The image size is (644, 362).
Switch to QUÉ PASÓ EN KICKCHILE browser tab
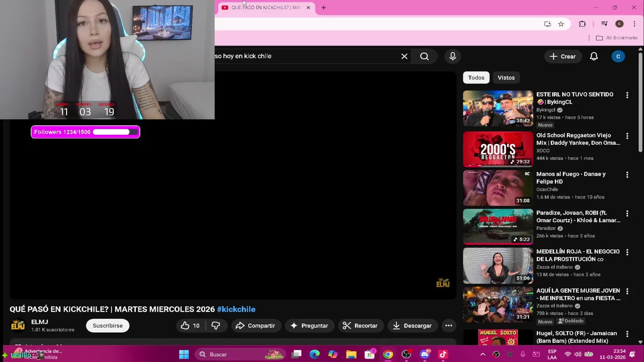click(265, 8)
